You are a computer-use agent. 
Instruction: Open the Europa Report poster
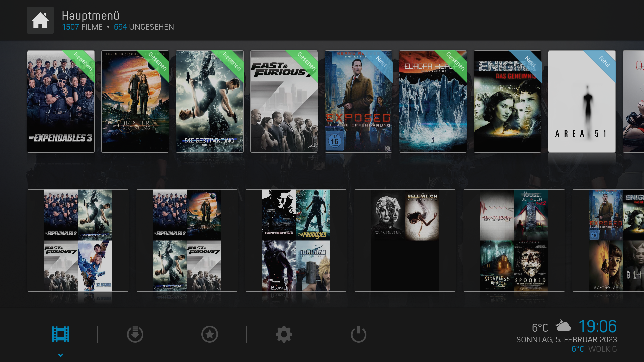click(x=433, y=101)
